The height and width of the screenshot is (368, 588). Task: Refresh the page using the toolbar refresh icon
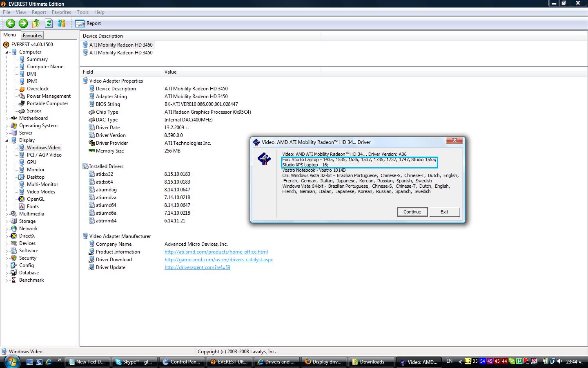tap(49, 23)
